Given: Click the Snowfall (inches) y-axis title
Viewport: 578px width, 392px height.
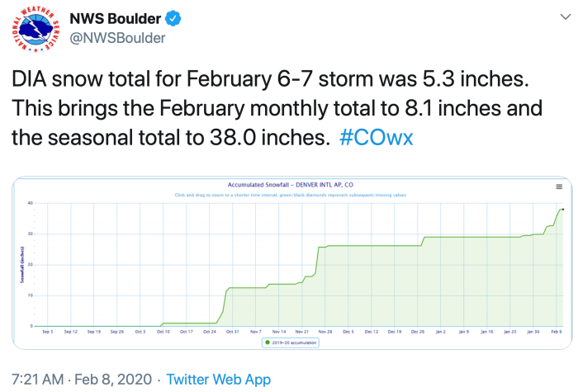Looking at the screenshot, I should (x=21, y=266).
